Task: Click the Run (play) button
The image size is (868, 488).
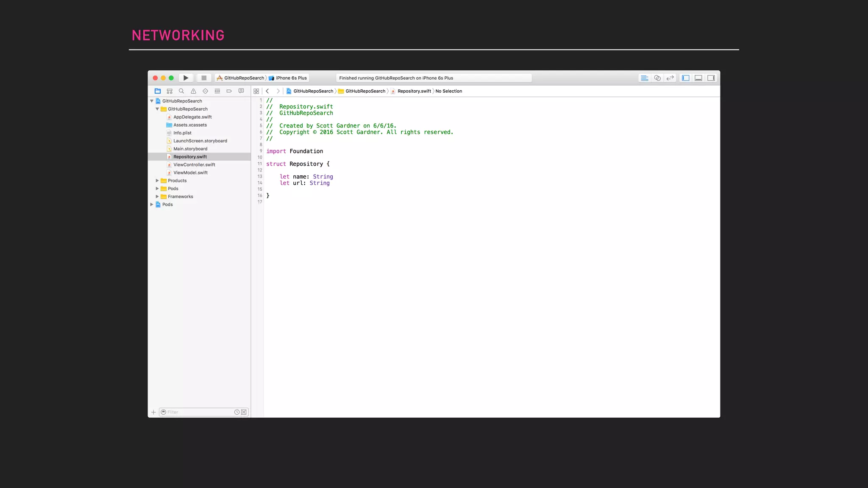Action: [x=186, y=78]
